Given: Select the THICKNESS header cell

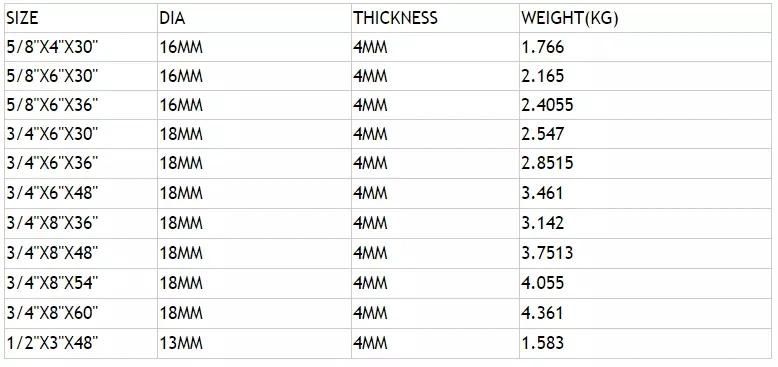Looking at the screenshot, I should [x=435, y=18].
